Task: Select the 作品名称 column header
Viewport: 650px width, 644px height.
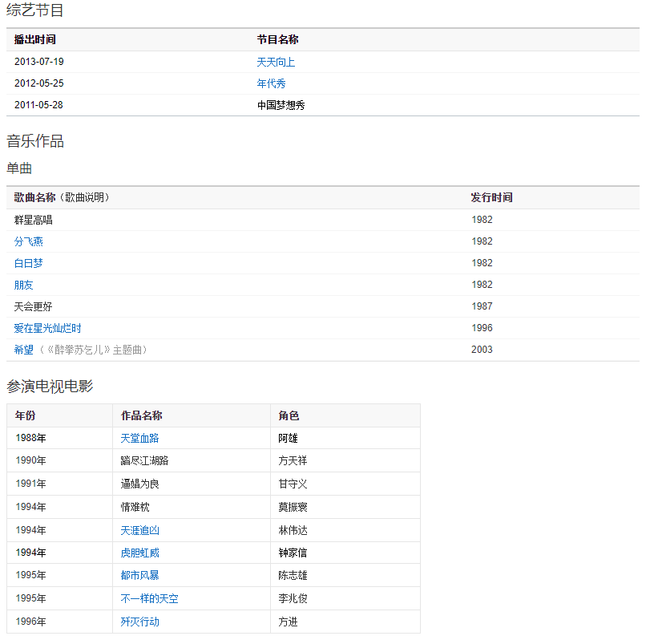Action: click(x=141, y=415)
